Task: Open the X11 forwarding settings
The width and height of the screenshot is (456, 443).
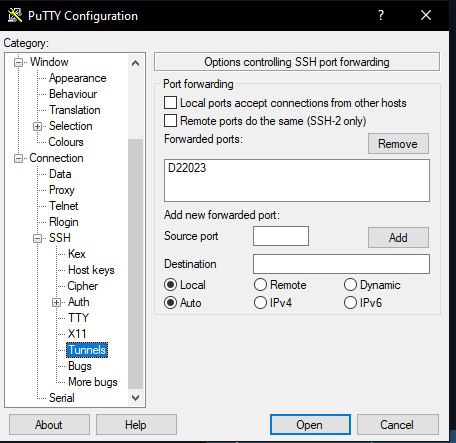Action: pyautogui.click(x=77, y=334)
